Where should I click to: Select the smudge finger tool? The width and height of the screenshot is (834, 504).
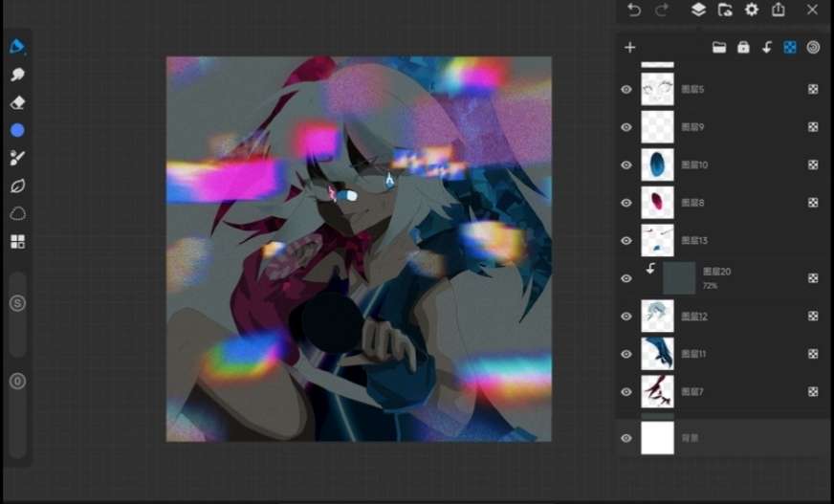pos(17,75)
